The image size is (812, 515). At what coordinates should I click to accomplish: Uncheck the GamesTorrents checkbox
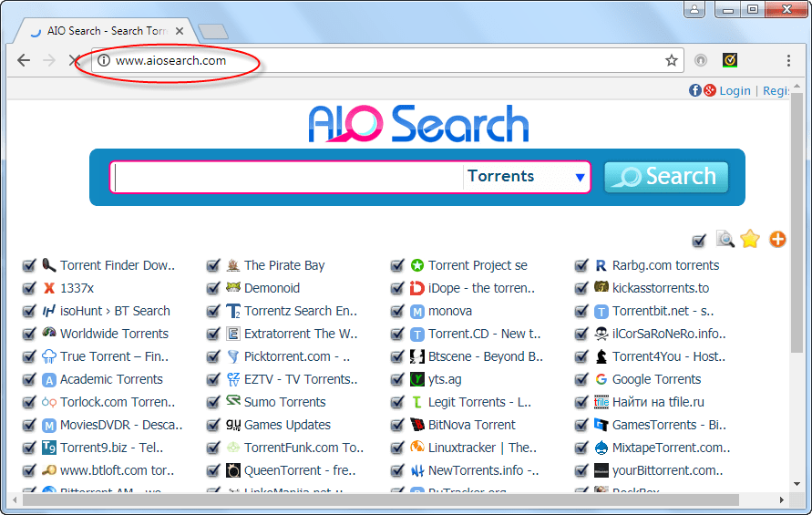click(581, 425)
